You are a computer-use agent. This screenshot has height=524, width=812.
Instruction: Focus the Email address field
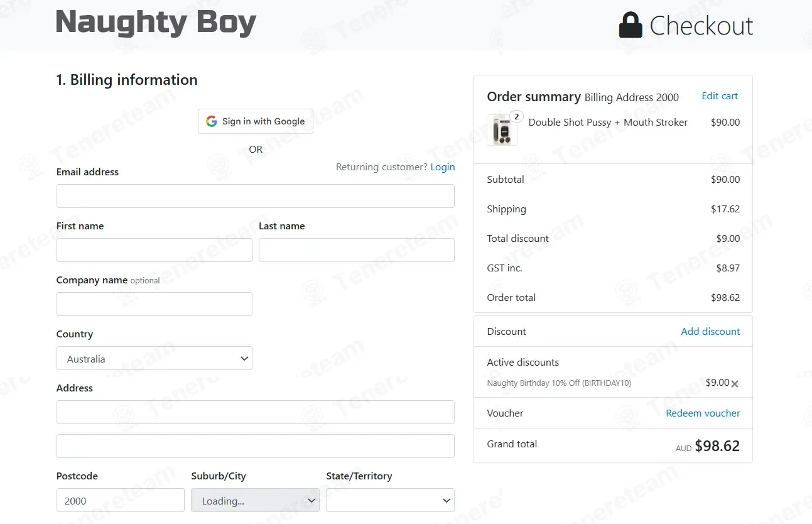click(x=256, y=196)
